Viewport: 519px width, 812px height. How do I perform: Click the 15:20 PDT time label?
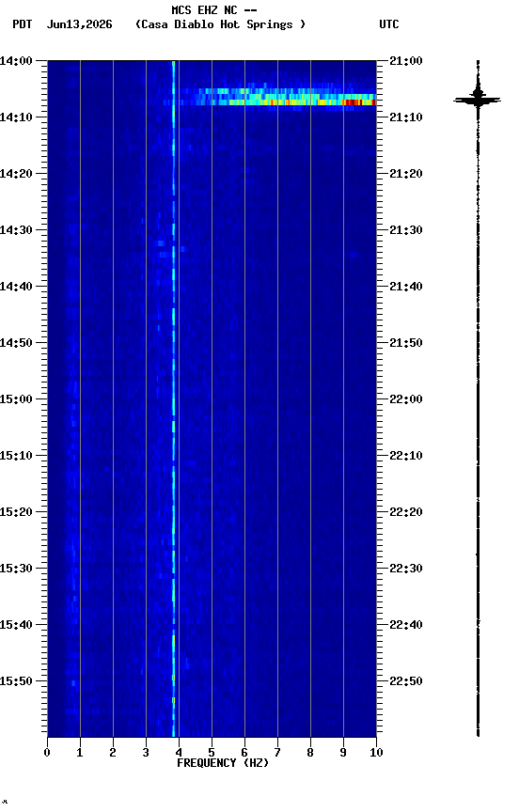(x=16, y=512)
